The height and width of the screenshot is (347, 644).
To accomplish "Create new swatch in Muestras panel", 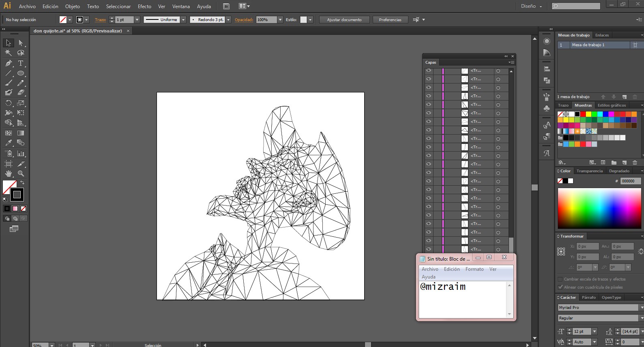I will coord(625,163).
